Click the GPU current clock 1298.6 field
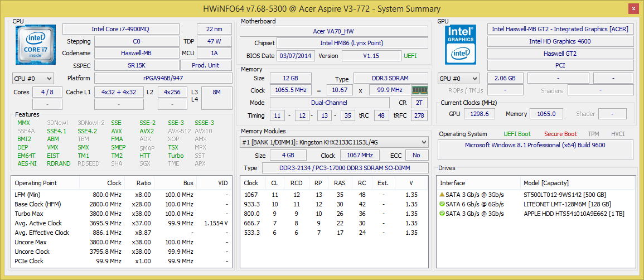 480,114
